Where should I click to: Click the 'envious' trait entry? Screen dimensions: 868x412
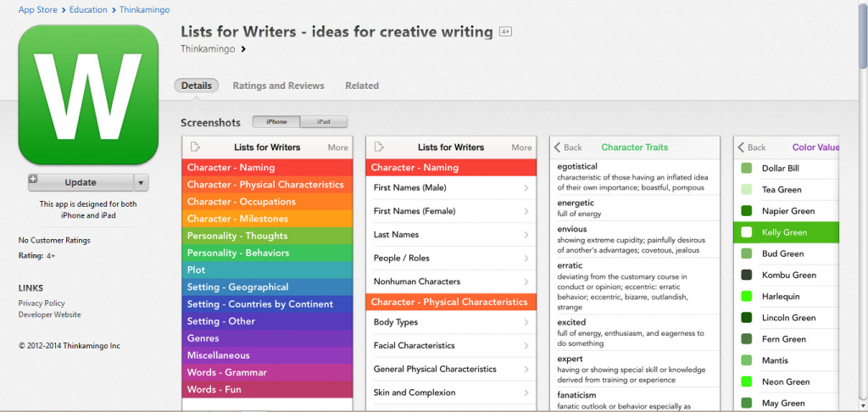click(x=634, y=240)
